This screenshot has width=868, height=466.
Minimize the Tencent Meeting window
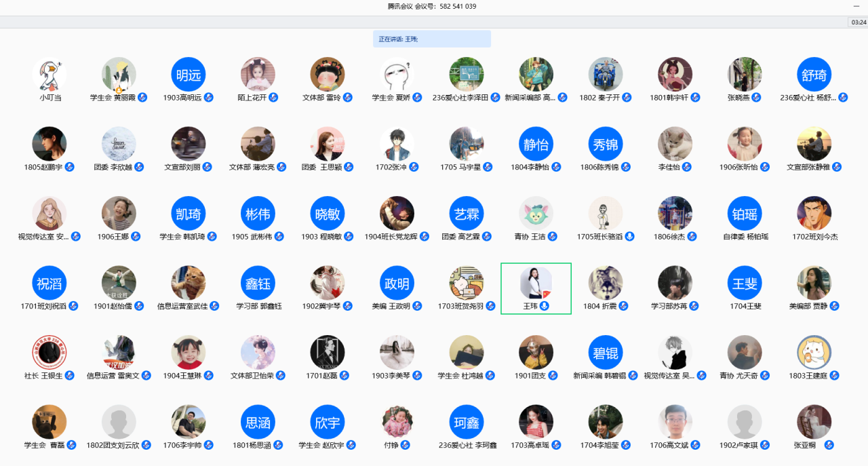tap(856, 6)
